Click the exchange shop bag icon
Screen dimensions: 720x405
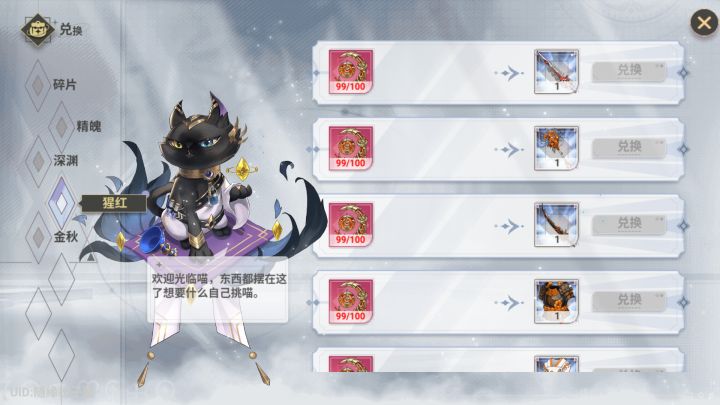[x=38, y=30]
